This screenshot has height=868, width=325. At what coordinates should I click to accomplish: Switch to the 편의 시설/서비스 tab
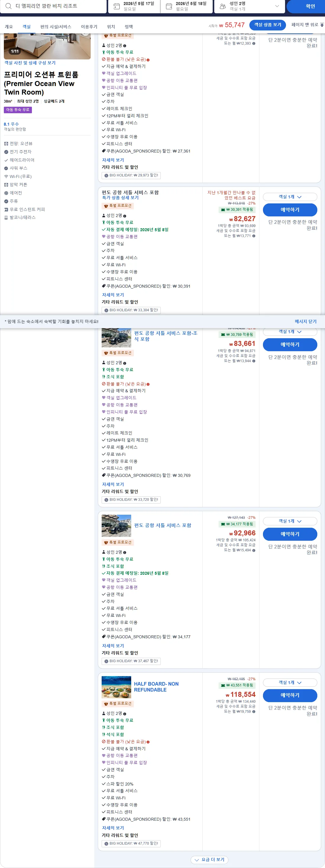(56, 27)
